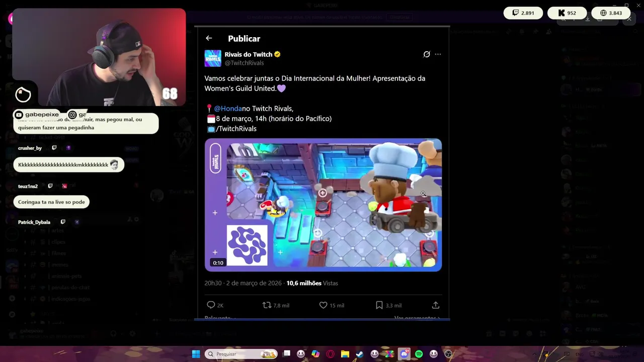
Task: Click the 'Coringaa ta na live so pode' chat message
Action: [x=51, y=202]
